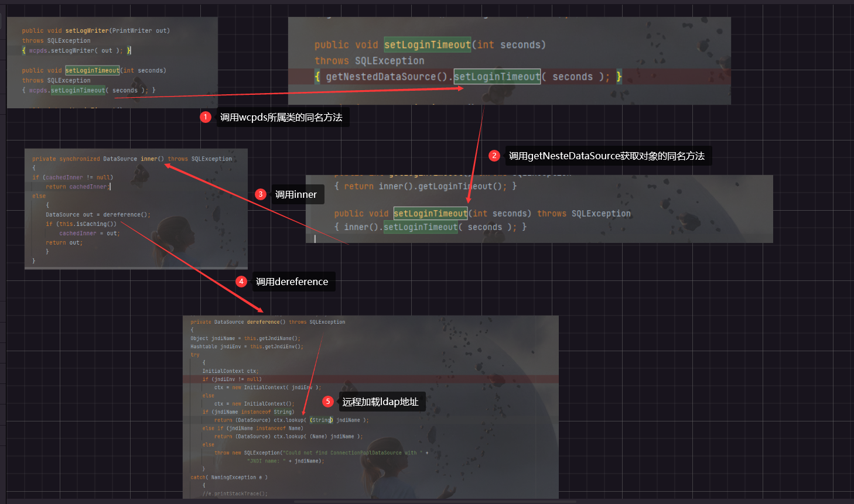Click the line 'cachedInner = out;'
The image size is (854, 504).
(90, 234)
